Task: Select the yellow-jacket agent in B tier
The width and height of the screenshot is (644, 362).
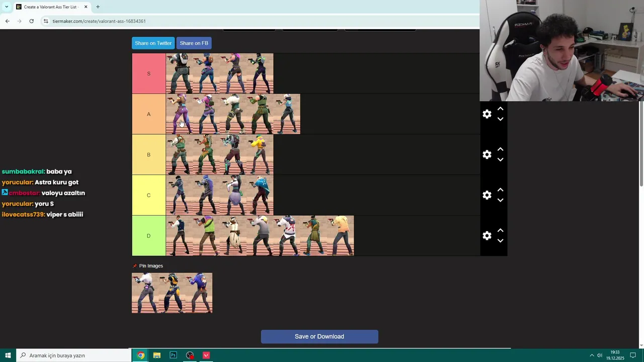Action: (x=260, y=155)
